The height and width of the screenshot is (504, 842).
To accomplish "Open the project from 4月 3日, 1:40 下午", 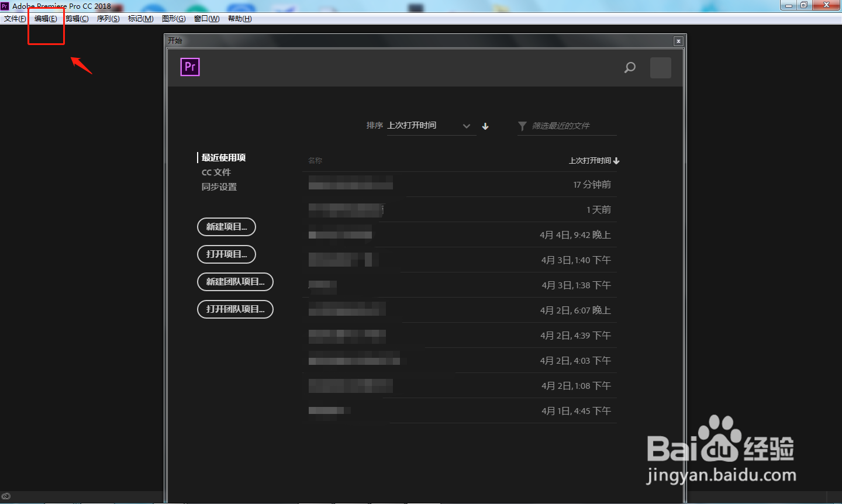I will click(x=460, y=260).
